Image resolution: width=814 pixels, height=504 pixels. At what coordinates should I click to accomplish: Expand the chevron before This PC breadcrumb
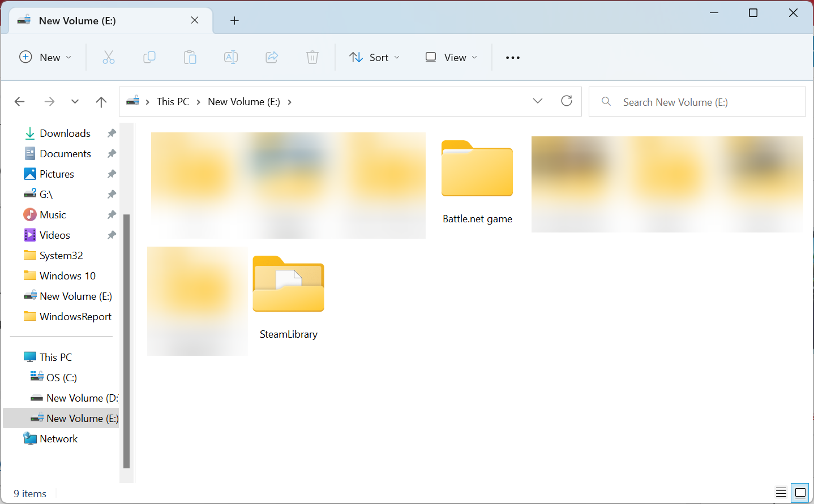[148, 102]
